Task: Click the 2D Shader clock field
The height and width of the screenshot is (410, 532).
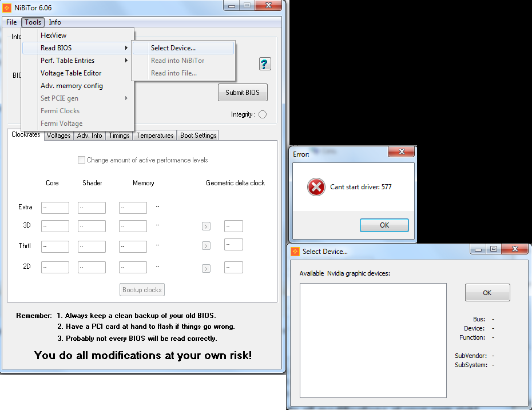Action: (92, 267)
